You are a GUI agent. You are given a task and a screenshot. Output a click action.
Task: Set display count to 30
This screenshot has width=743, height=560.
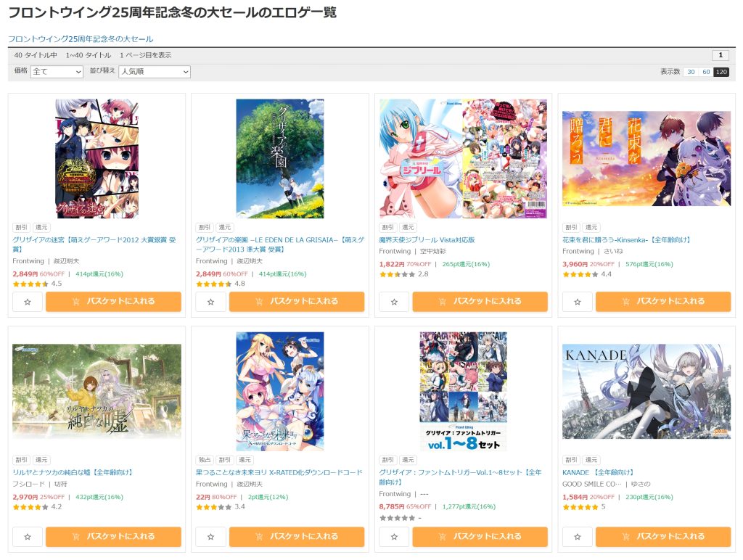[691, 72]
